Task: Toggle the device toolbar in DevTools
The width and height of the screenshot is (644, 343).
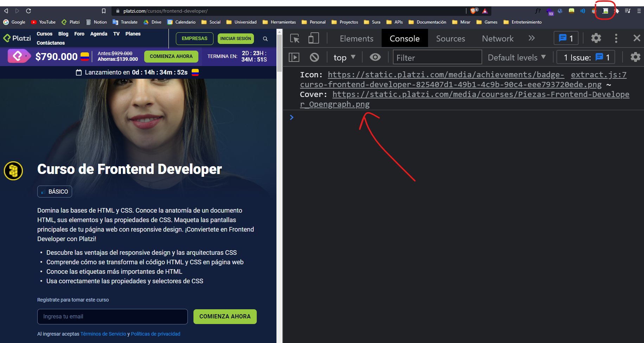Action: tap(313, 38)
